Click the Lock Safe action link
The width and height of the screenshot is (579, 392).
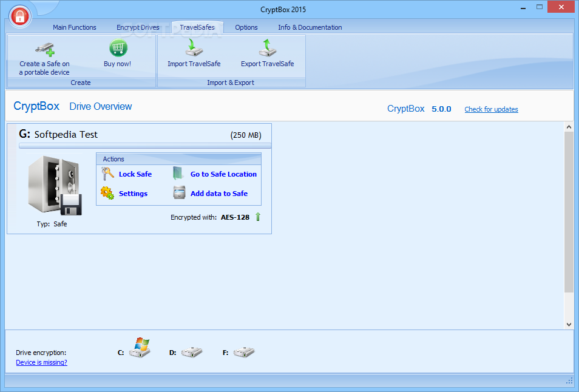tap(135, 174)
